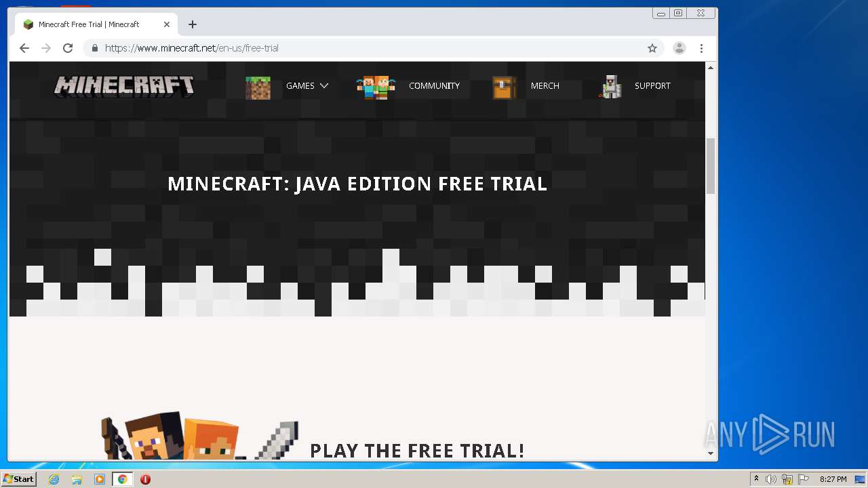Viewport: 868px width, 488px height.
Task: Open a new tab with the plus button
Action: pyautogui.click(x=193, y=24)
